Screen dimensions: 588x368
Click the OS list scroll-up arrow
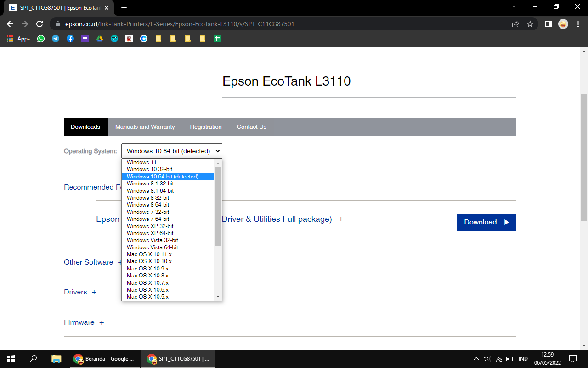[218, 163]
